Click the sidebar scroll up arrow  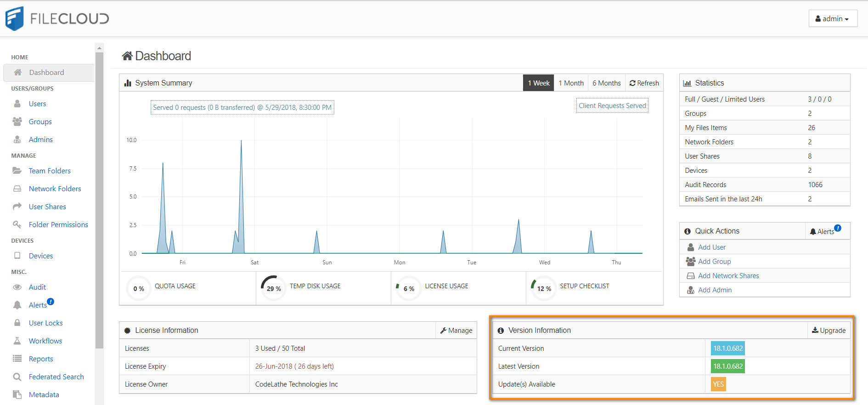click(99, 48)
